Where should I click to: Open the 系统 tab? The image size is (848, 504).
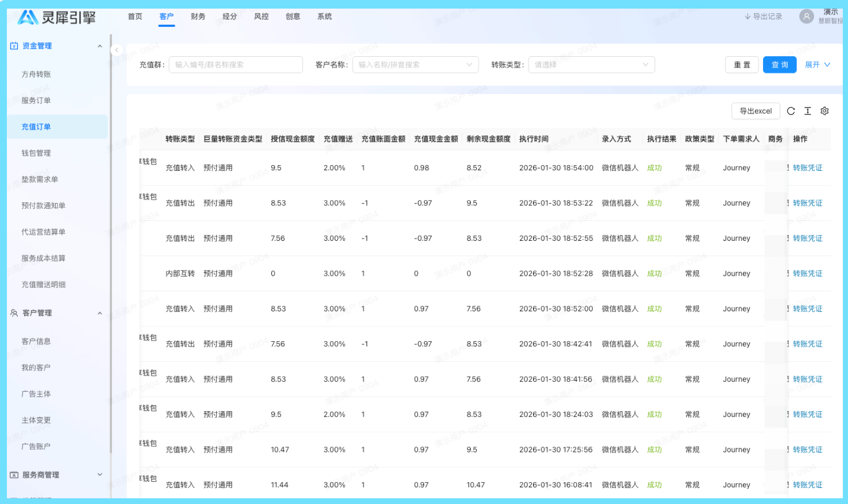coord(324,17)
